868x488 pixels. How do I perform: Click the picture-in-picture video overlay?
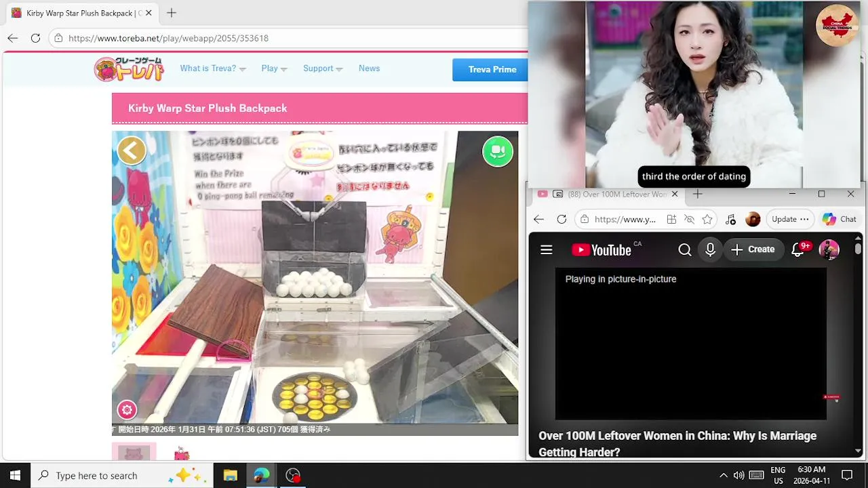click(x=694, y=94)
